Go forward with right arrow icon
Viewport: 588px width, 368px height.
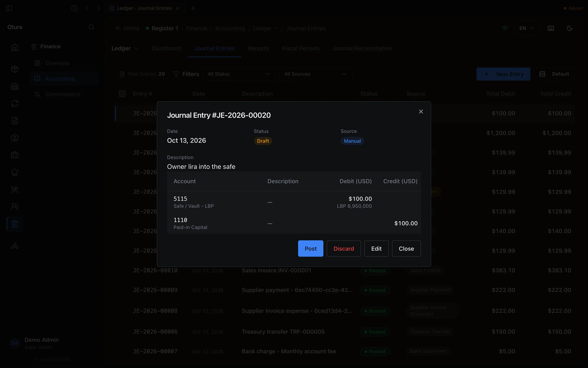tap(99, 8)
